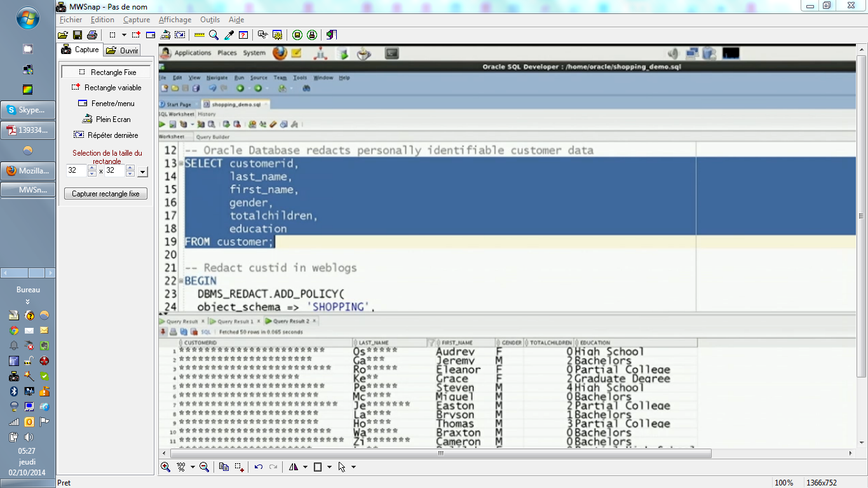This screenshot has height=488, width=868.
Task: Click the rectangle height input field
Action: [x=115, y=171]
